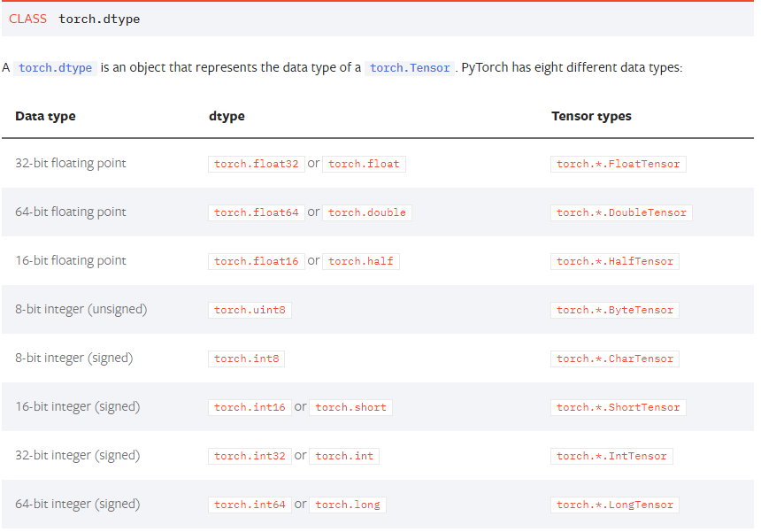Click torch.*.ByteTensor in the table
The image size is (761, 532).
pos(614,309)
